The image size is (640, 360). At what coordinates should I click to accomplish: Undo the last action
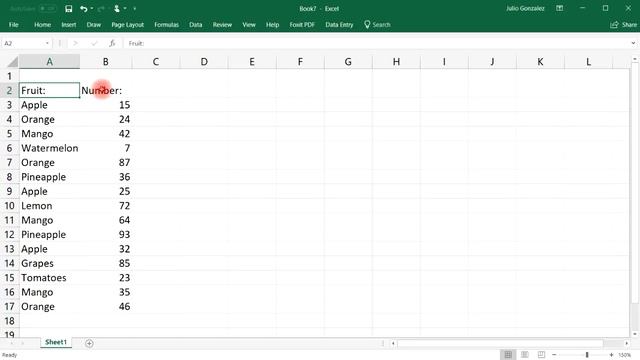84,9
